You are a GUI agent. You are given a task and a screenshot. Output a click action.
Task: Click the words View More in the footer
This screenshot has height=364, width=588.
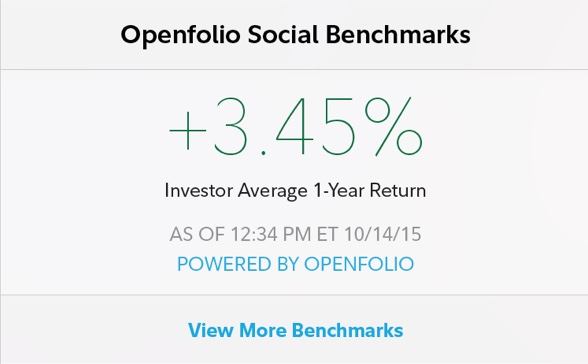[238, 330]
